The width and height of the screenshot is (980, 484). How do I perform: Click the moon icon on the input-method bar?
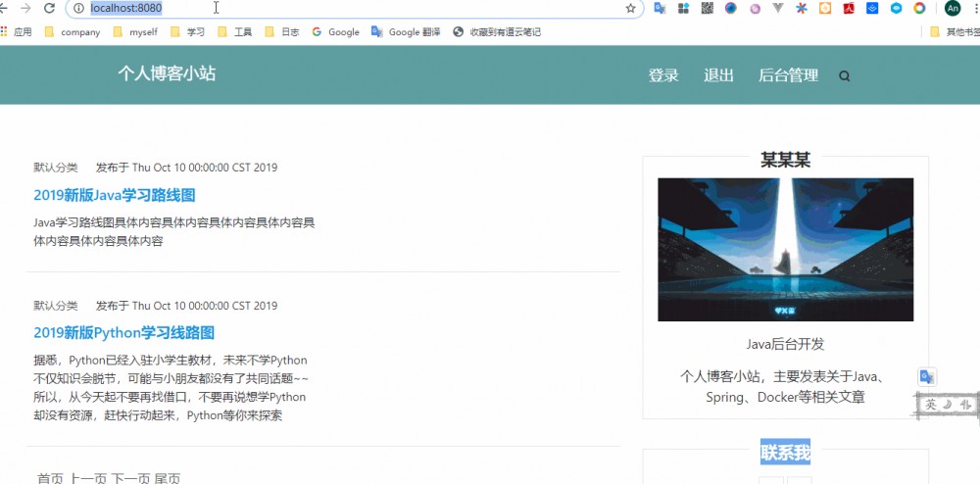(x=948, y=405)
